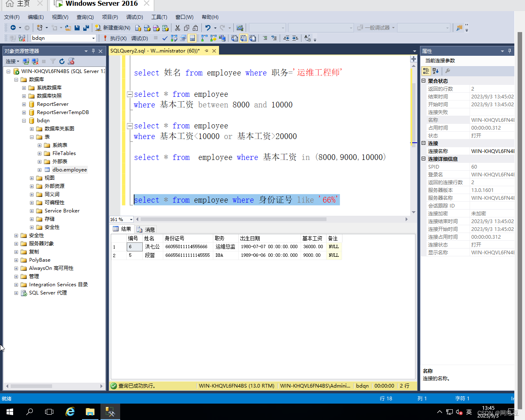Click the uncomment selected lines icon
Screen dimensions: 525x420
pyautogui.click(x=274, y=38)
